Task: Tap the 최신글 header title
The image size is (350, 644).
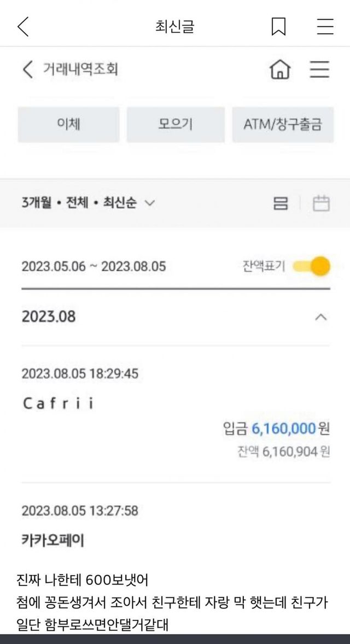Action: pyautogui.click(x=175, y=26)
